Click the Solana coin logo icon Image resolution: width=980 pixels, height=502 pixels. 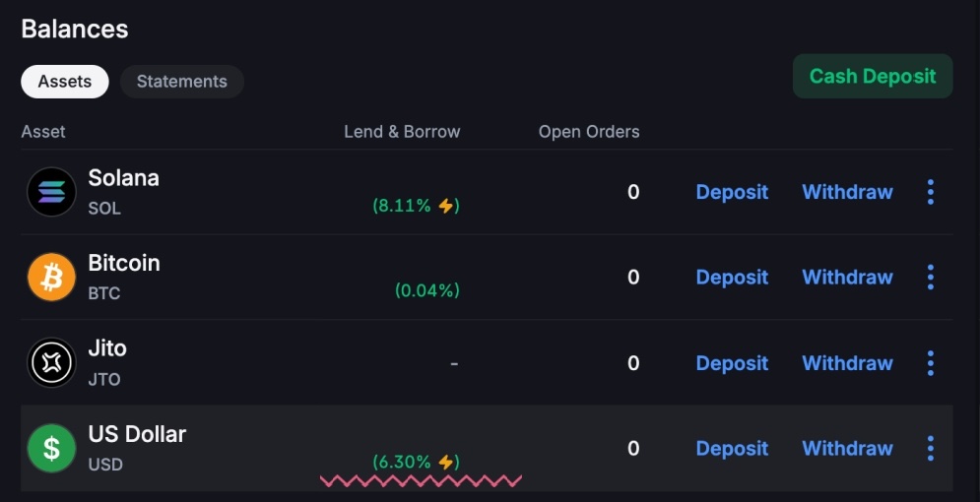(51, 192)
